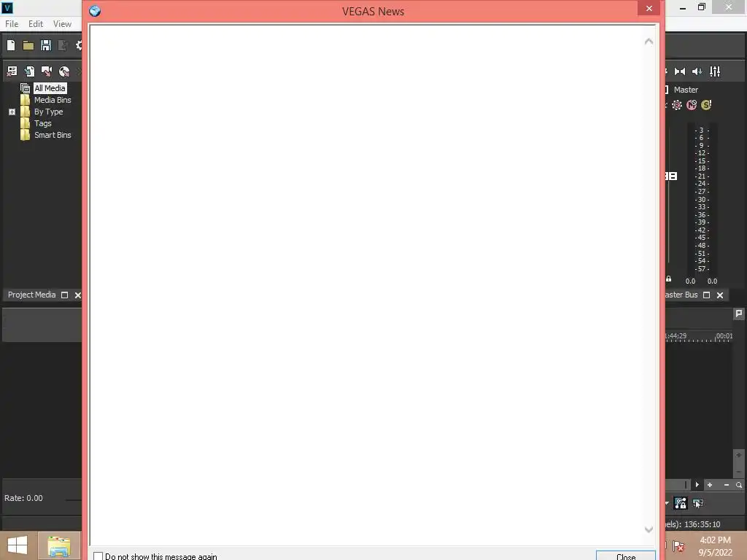Adjust the Master volume fader handle
This screenshot has width=747, height=560.
pos(671,176)
